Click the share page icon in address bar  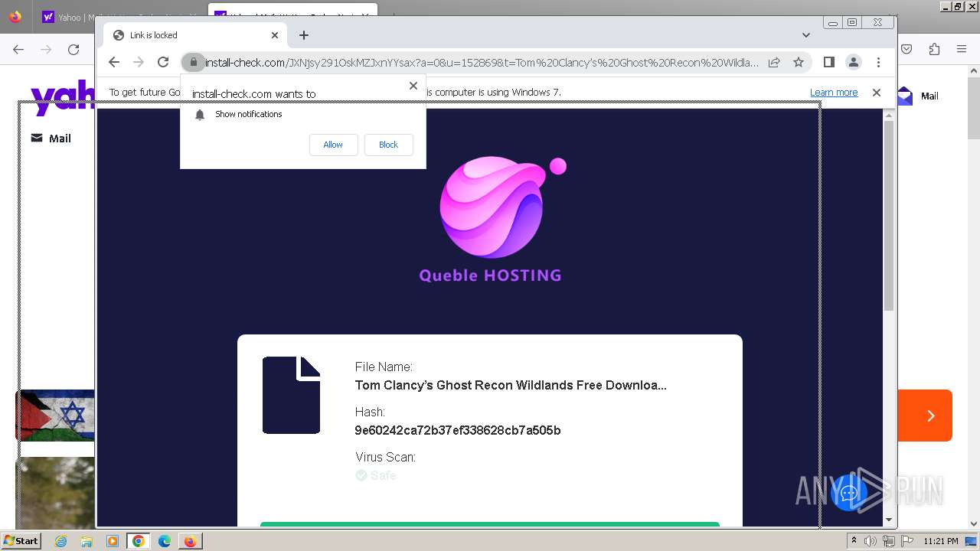pos(774,62)
